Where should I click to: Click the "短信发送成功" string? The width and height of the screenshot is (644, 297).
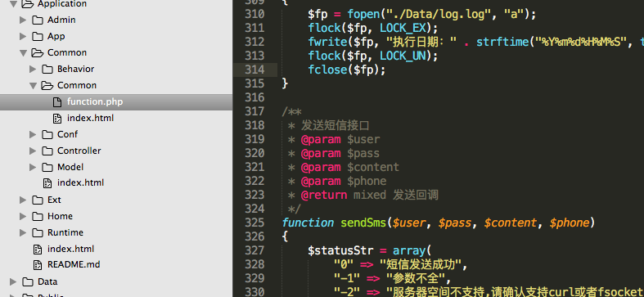pos(421,264)
